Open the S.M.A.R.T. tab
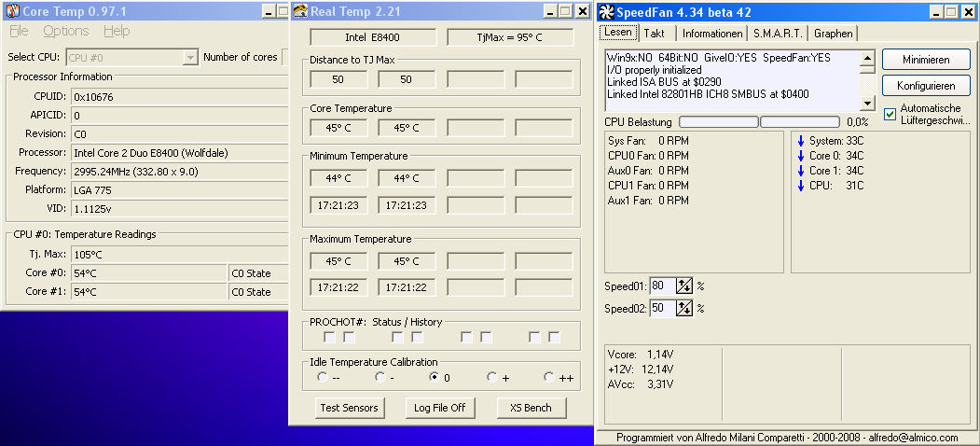Viewport: 980px width, 446px height. tap(779, 34)
